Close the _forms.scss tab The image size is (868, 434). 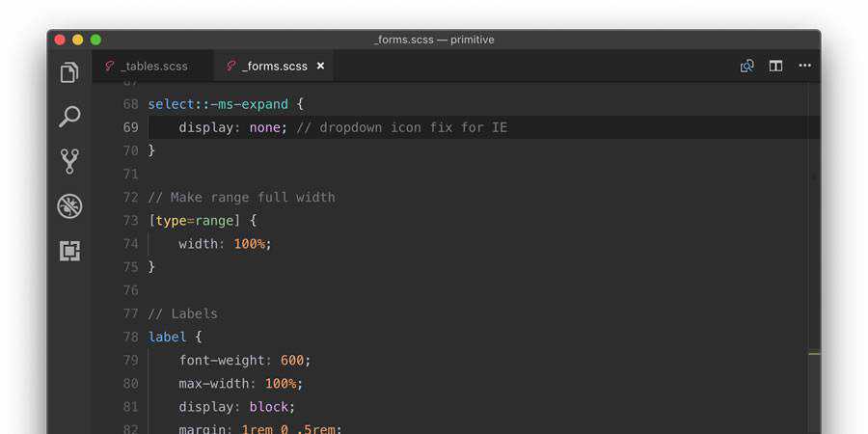tap(320, 67)
